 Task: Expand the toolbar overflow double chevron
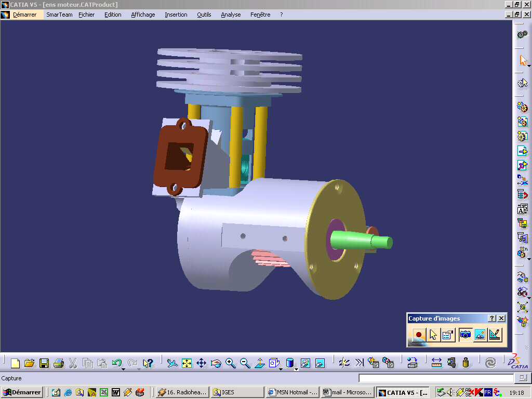[x=359, y=363]
